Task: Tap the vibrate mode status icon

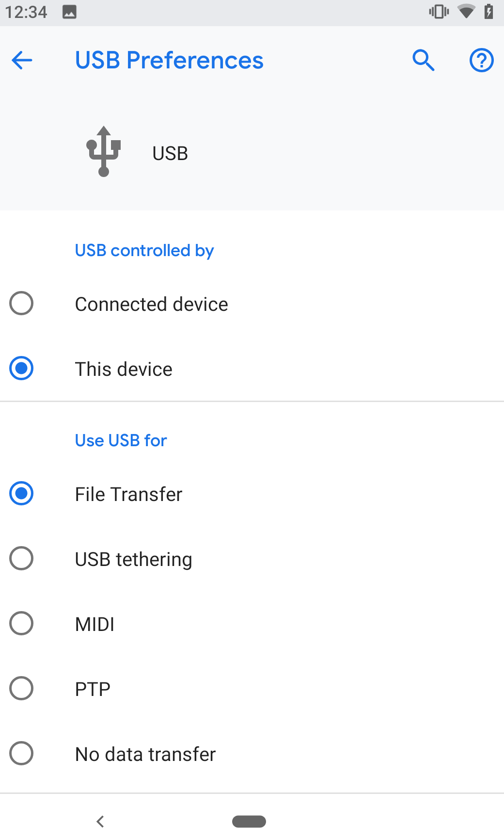Action: click(439, 11)
